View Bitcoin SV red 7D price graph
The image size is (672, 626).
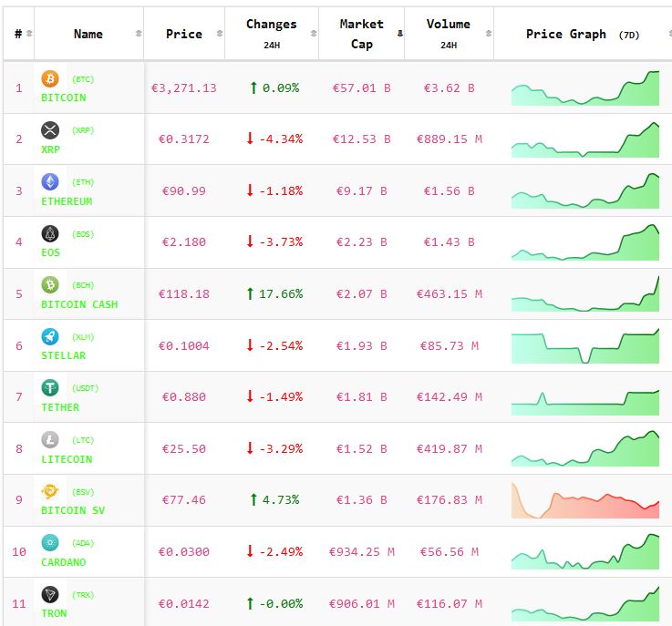click(584, 500)
